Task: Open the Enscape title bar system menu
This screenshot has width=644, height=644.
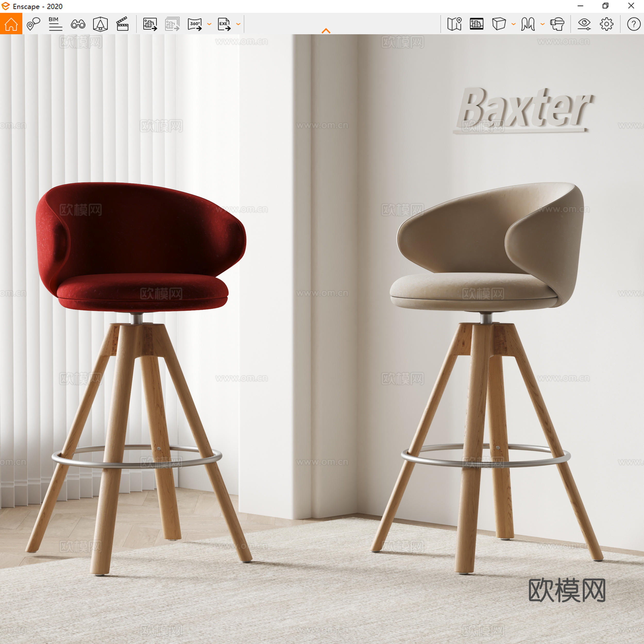Action: coord(5,6)
